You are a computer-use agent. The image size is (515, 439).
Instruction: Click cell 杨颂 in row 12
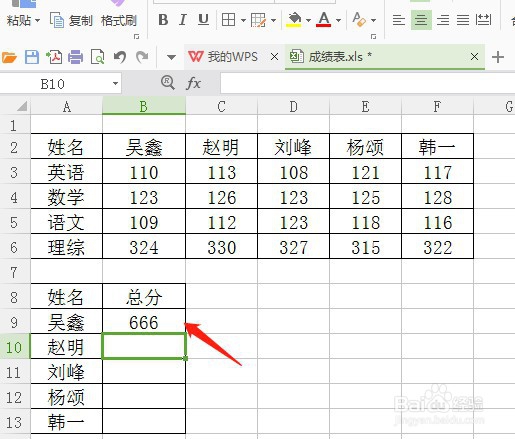pyautogui.click(x=66, y=397)
